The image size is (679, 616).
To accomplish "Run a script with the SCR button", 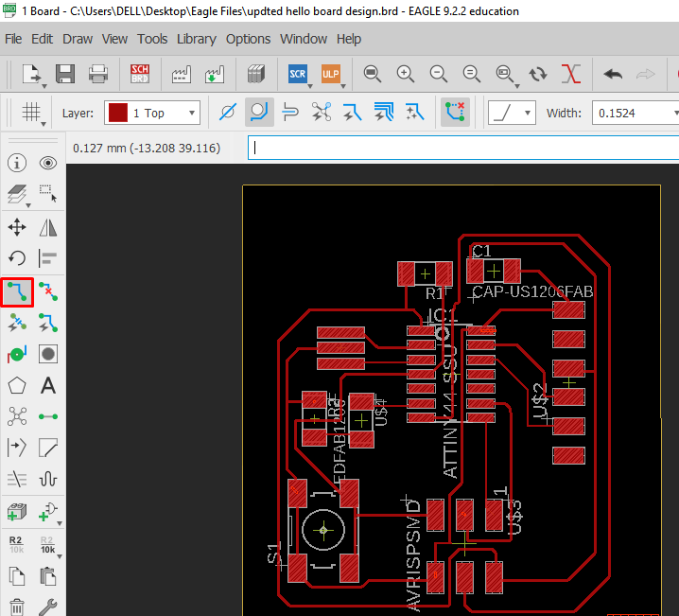I will tap(297, 74).
